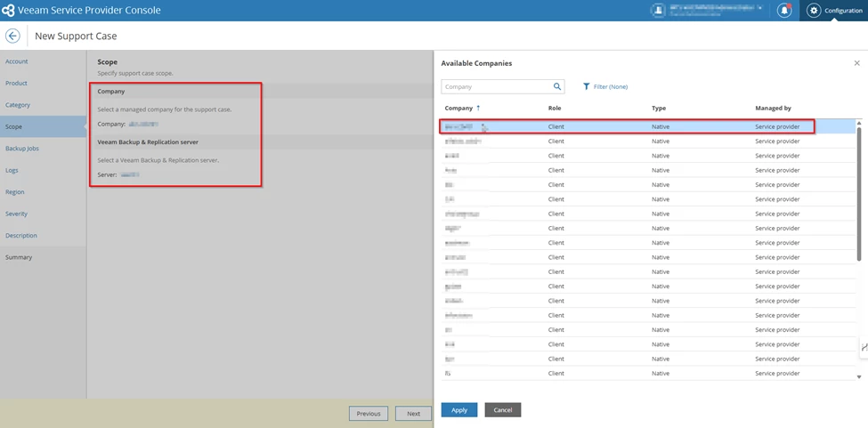Open the Filter (None) funnel
Screen dimensions: 868x428
pyautogui.click(x=605, y=87)
